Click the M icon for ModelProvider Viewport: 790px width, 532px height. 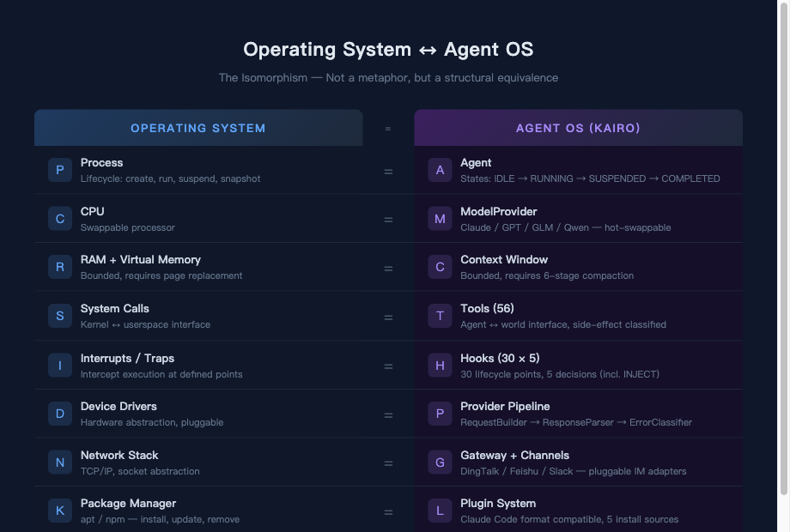click(440, 219)
